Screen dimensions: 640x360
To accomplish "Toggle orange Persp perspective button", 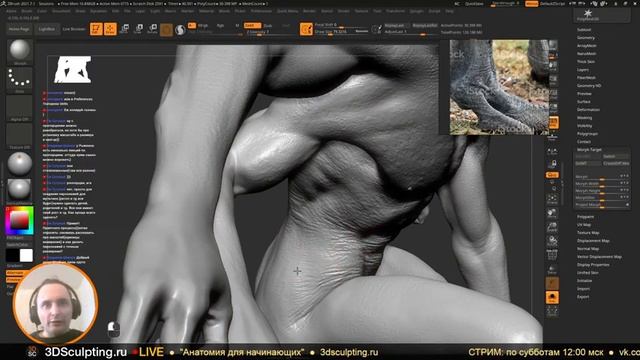I will click(552, 122).
